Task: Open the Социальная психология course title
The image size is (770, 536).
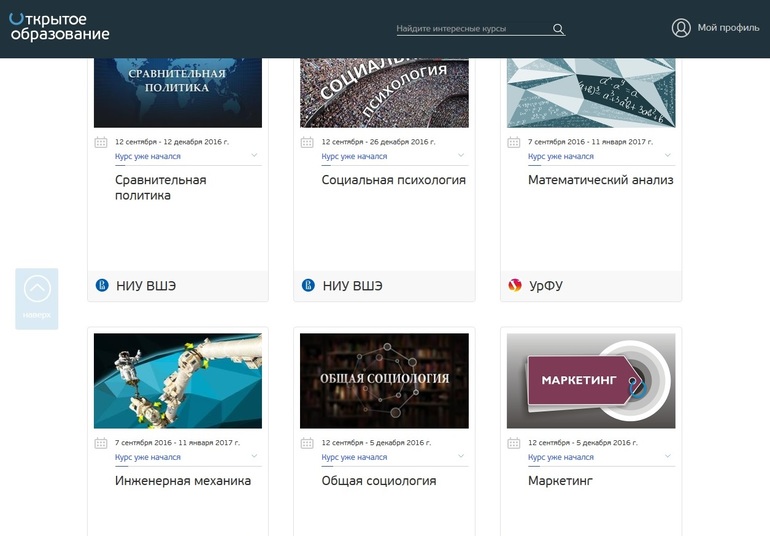Action: point(393,181)
